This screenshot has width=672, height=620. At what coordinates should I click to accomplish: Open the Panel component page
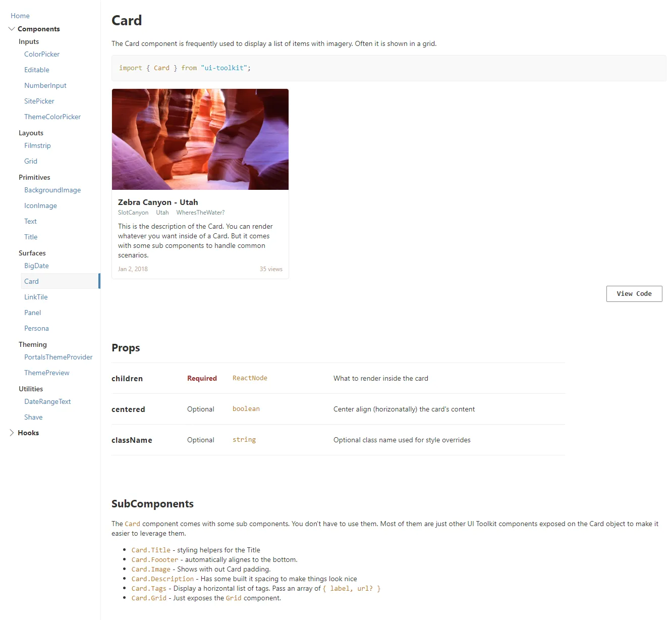click(x=33, y=313)
